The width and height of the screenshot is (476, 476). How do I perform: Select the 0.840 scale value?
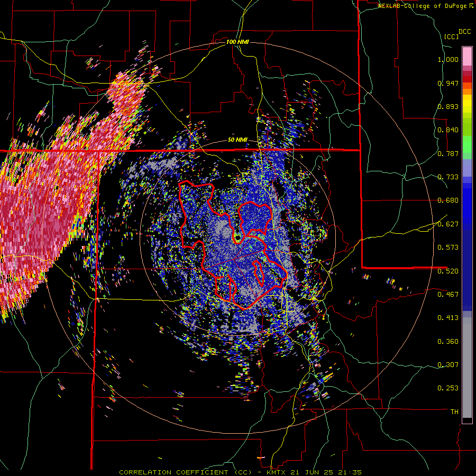tap(448, 130)
